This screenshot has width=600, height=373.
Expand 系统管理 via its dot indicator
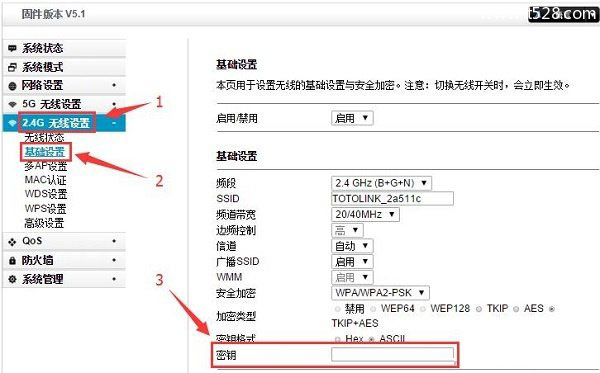[x=114, y=279]
